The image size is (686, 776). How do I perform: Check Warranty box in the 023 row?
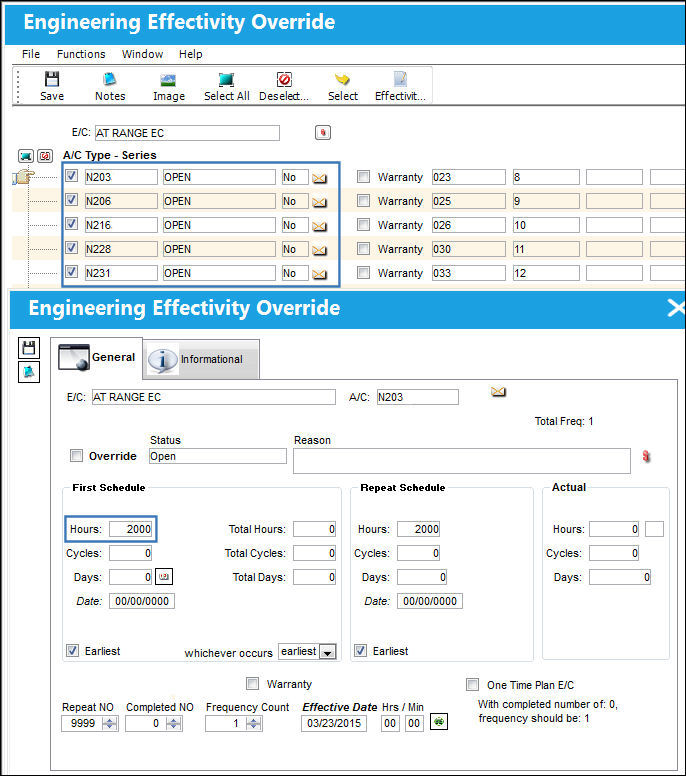point(363,177)
